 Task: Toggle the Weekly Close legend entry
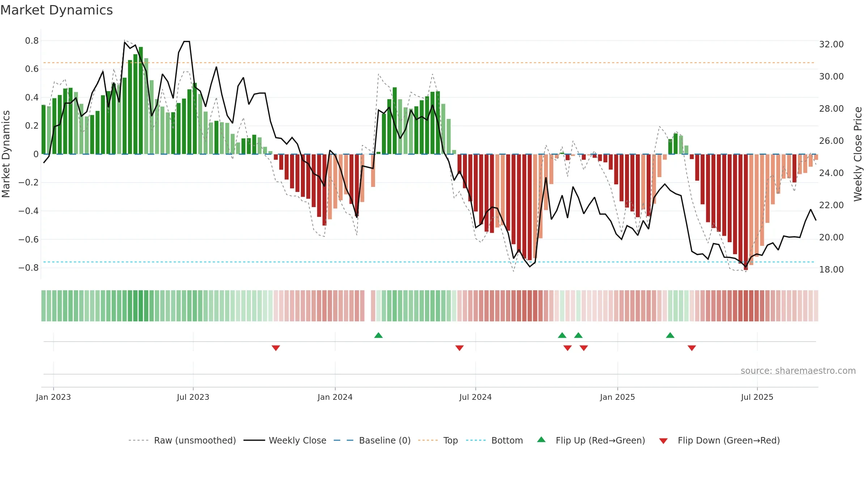[x=285, y=440]
